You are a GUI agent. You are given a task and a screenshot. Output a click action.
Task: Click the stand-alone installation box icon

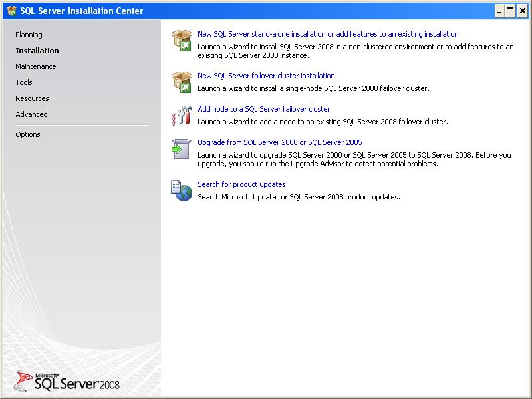pos(182,41)
